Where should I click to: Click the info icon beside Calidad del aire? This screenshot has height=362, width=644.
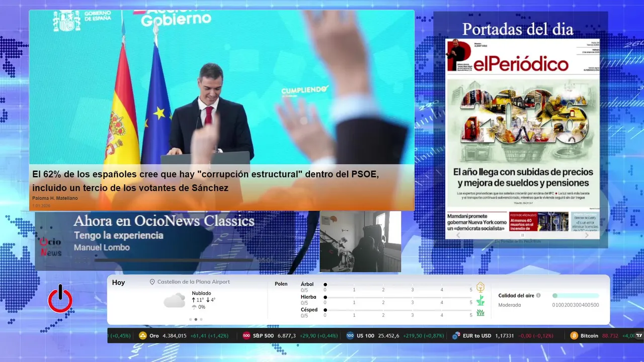tap(538, 296)
